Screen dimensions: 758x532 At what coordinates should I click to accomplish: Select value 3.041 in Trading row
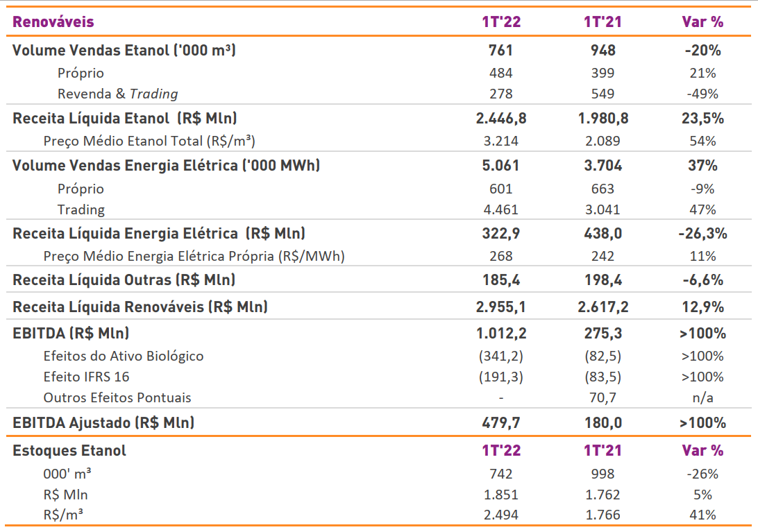click(x=603, y=209)
